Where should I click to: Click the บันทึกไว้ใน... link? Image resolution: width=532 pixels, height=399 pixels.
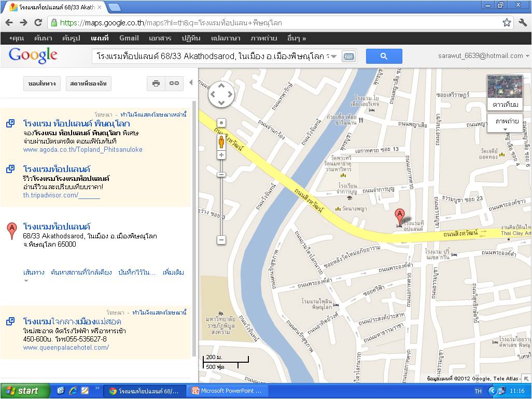pyautogui.click(x=137, y=272)
